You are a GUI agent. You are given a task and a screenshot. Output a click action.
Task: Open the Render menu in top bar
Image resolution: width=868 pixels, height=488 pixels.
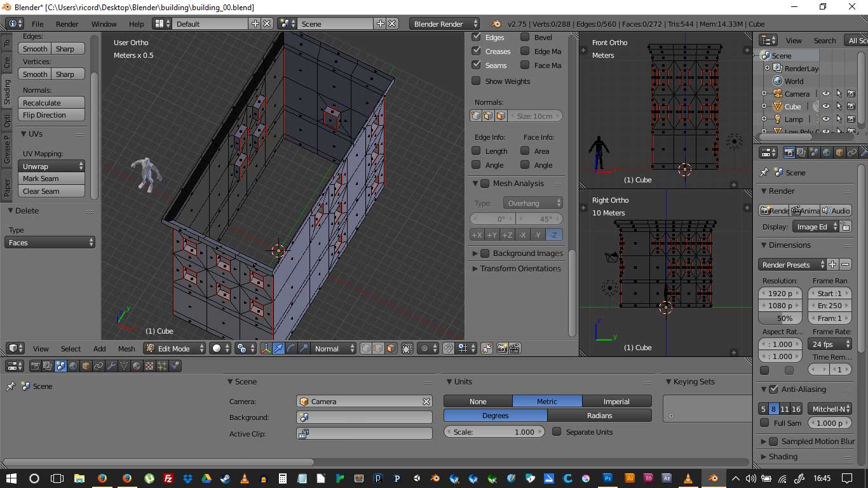67,24
